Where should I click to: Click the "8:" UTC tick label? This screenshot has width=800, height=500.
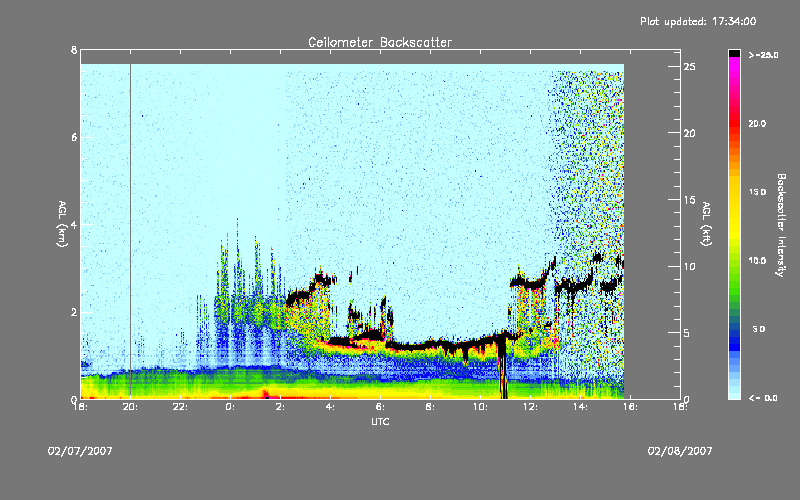pos(430,407)
